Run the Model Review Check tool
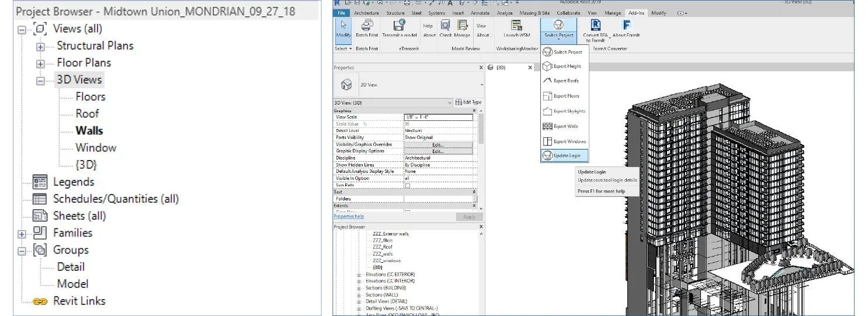Image resolution: width=868 pixels, height=316 pixels. [445, 29]
